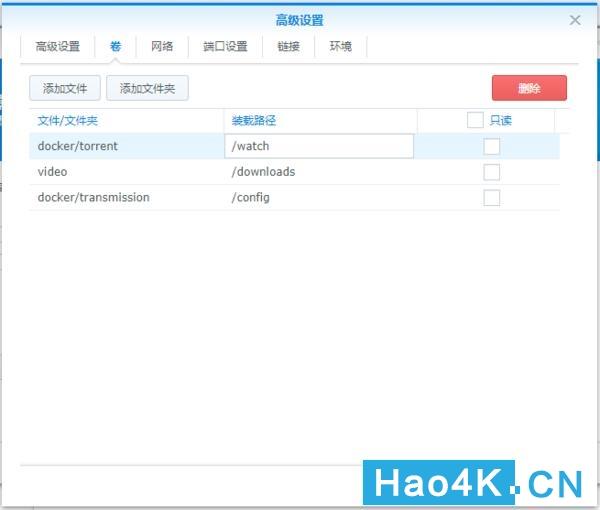Go to the 端口设置 tab

[x=225, y=46]
